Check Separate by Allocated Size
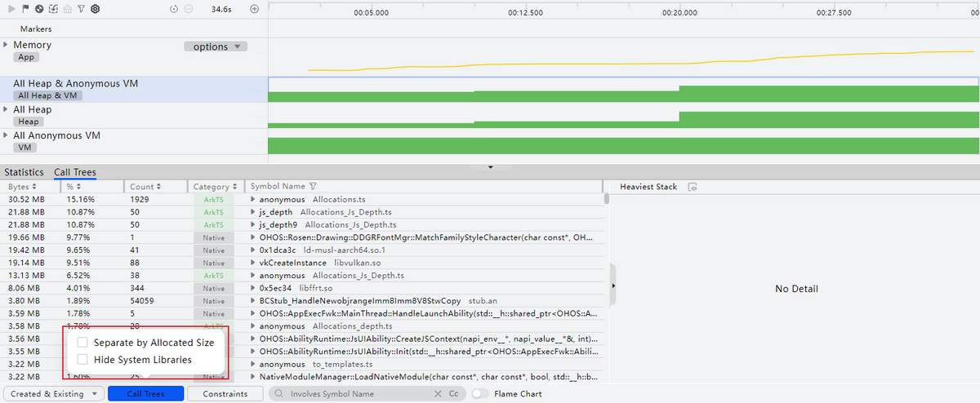 pos(82,343)
